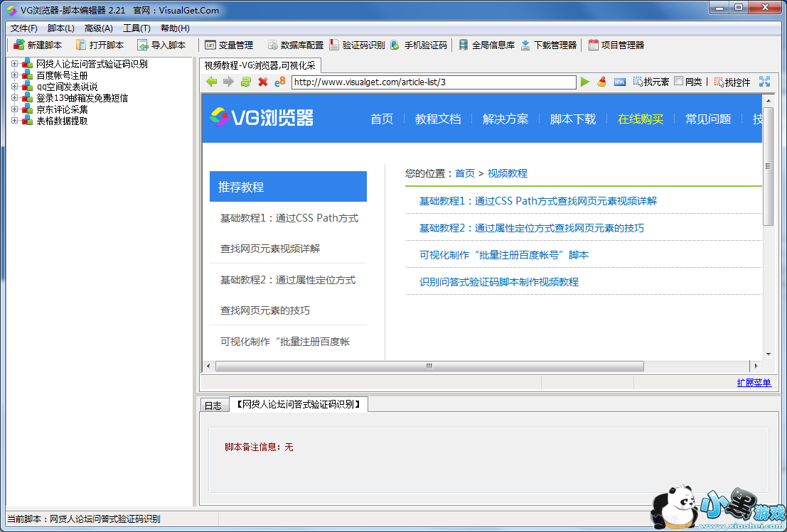Click the horizontal scrollbar thumb of webpage
Image resolution: width=787 pixels, height=532 pixels.
coord(429,366)
